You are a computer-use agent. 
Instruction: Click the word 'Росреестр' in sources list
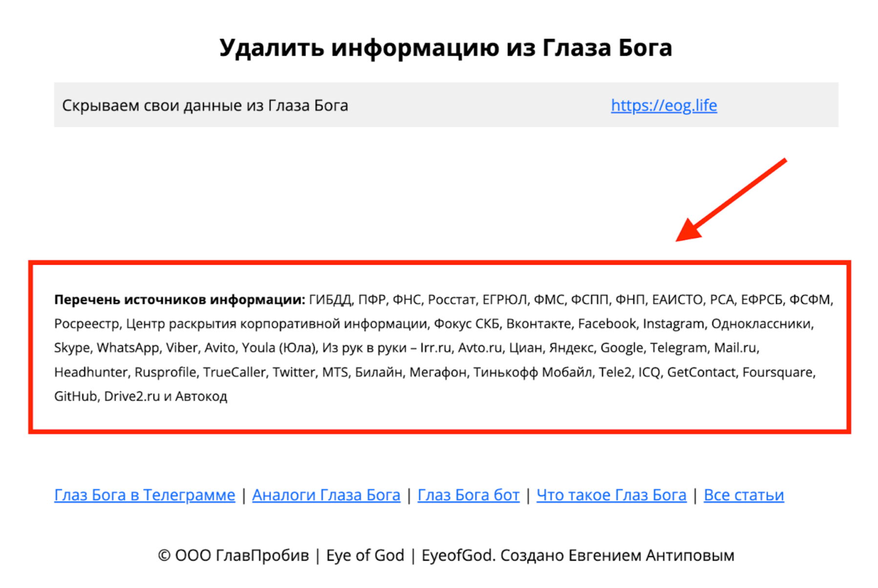(86, 324)
